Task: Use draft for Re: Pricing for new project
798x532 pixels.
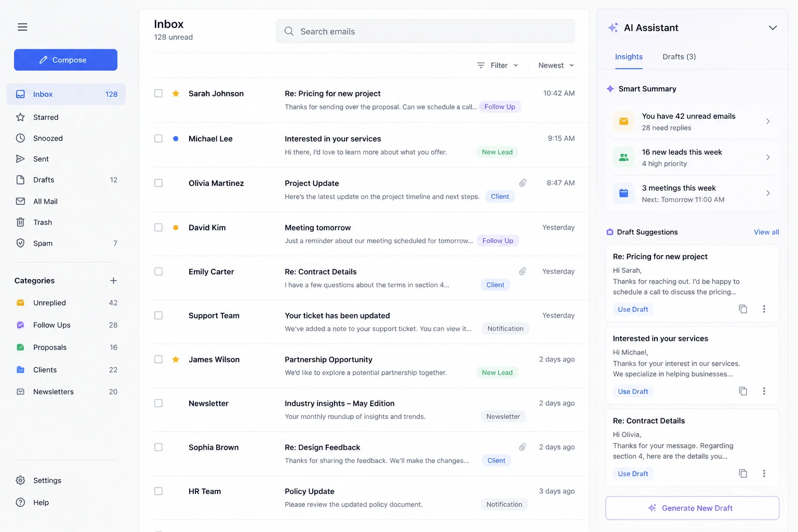Action: [633, 309]
